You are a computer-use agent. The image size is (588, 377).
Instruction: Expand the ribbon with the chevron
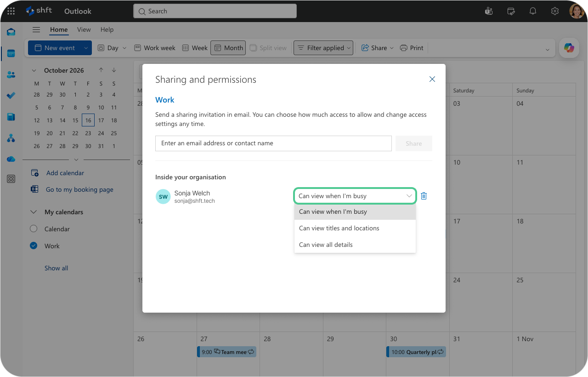(547, 50)
